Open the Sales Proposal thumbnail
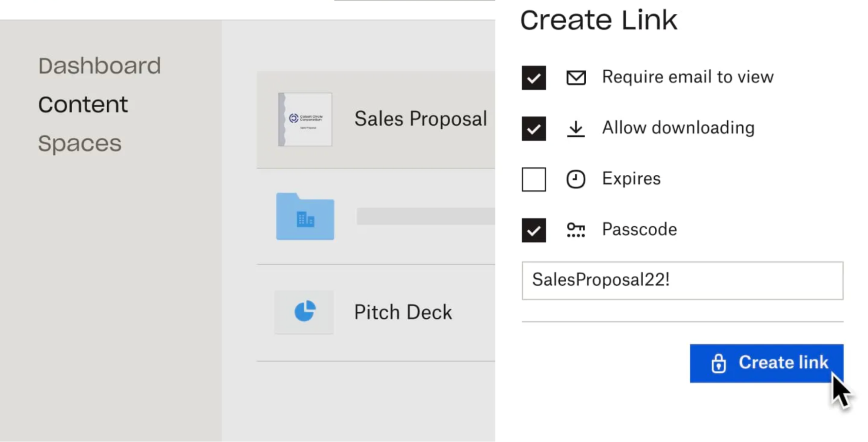Screen dimensions: 868x442 [x=305, y=119]
